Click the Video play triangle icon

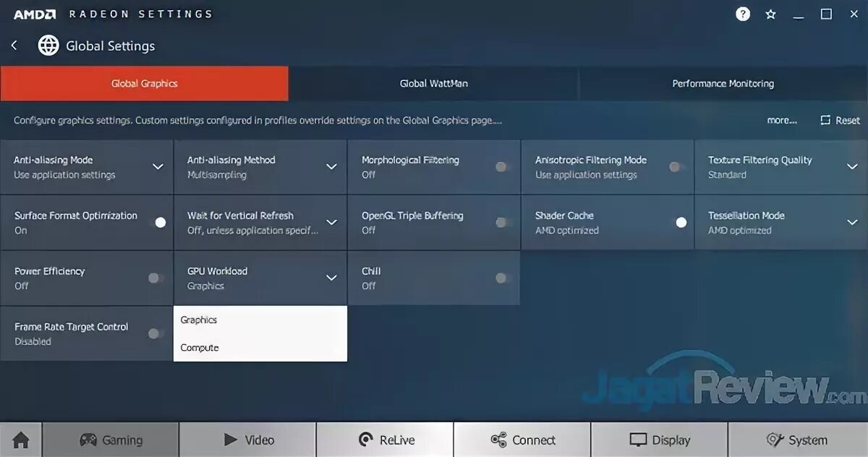click(x=231, y=440)
